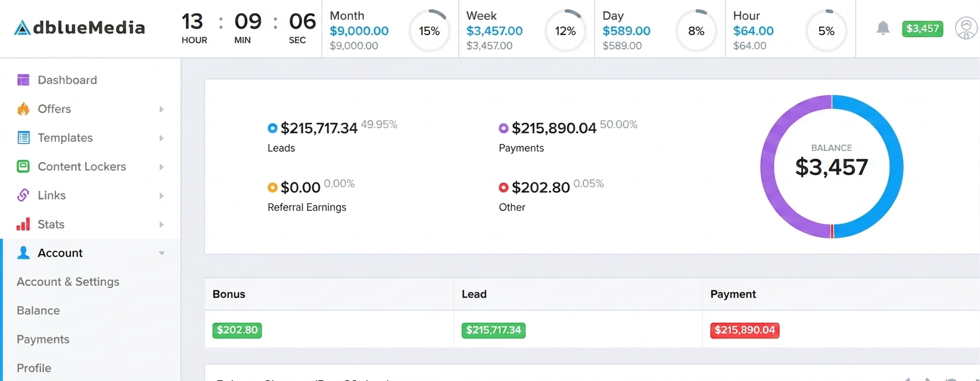Click the orange Referral Earnings legend dot
Viewport: 980px width, 381px height.
(x=272, y=188)
